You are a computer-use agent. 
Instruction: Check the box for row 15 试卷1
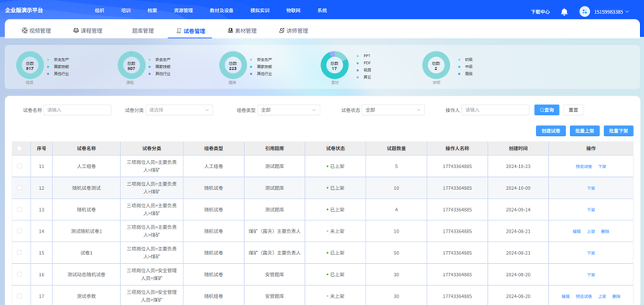click(x=19, y=253)
